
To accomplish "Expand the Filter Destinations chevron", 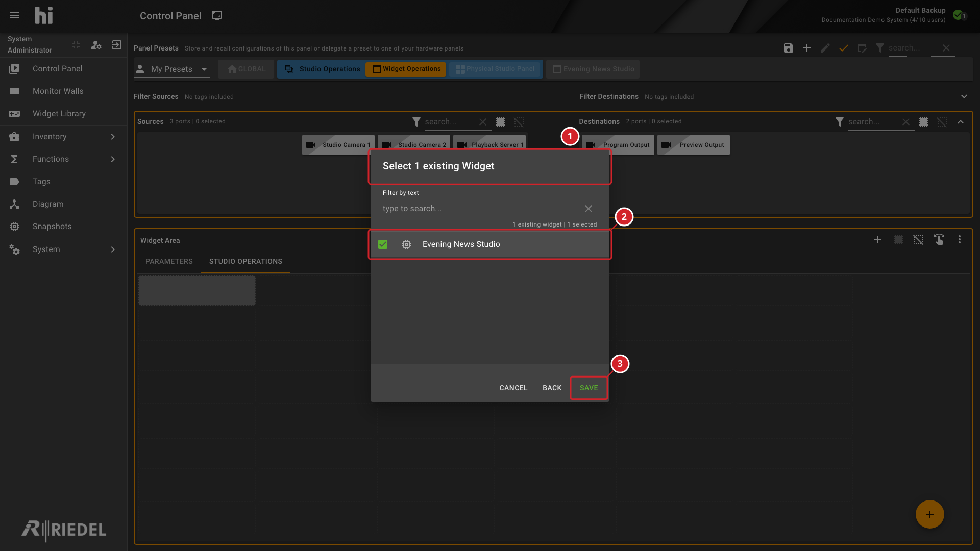I will (964, 96).
